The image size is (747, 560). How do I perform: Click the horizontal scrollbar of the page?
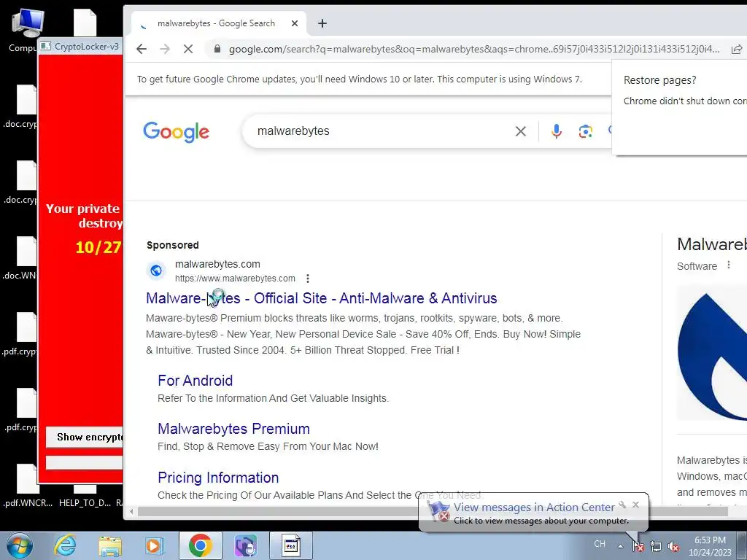pos(433,512)
